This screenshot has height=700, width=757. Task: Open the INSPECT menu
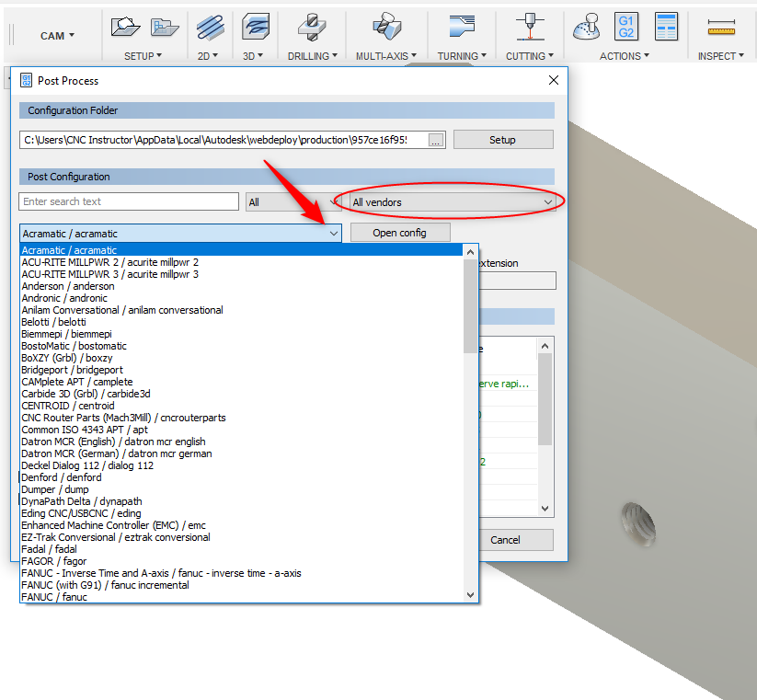[721, 56]
